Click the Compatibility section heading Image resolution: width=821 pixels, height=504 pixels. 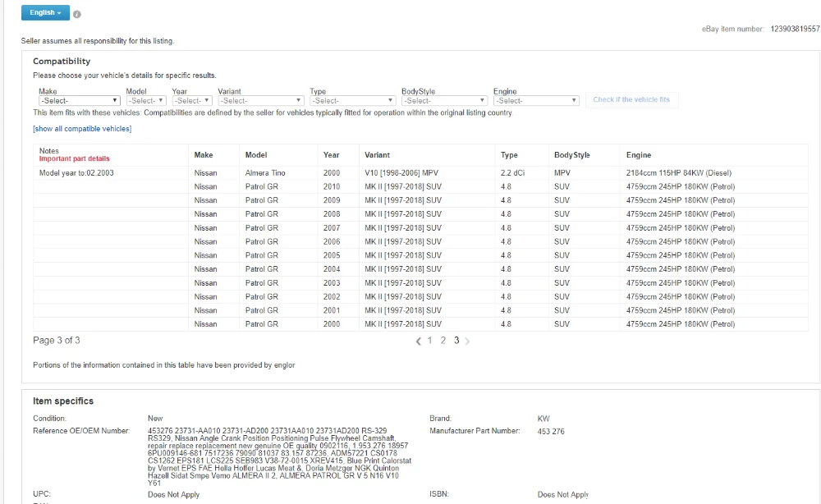[x=62, y=62]
